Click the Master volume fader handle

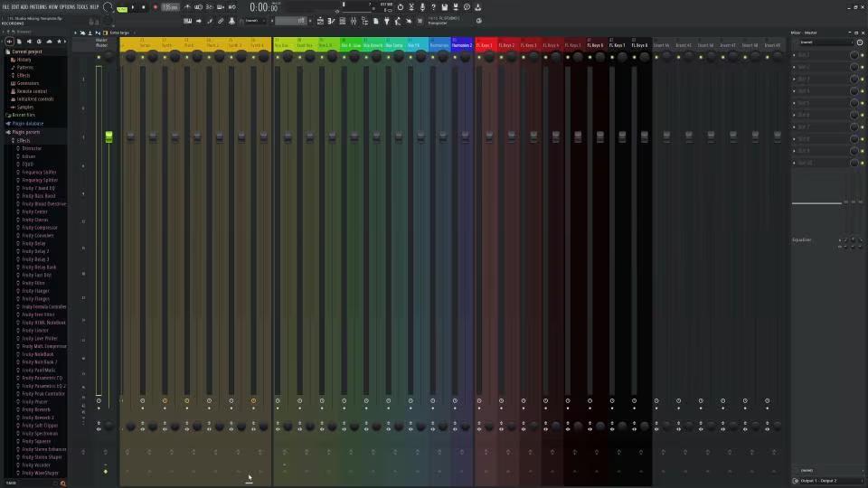tap(109, 136)
